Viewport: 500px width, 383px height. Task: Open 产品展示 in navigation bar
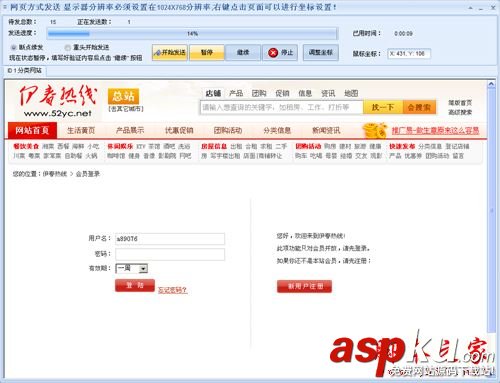[130, 130]
